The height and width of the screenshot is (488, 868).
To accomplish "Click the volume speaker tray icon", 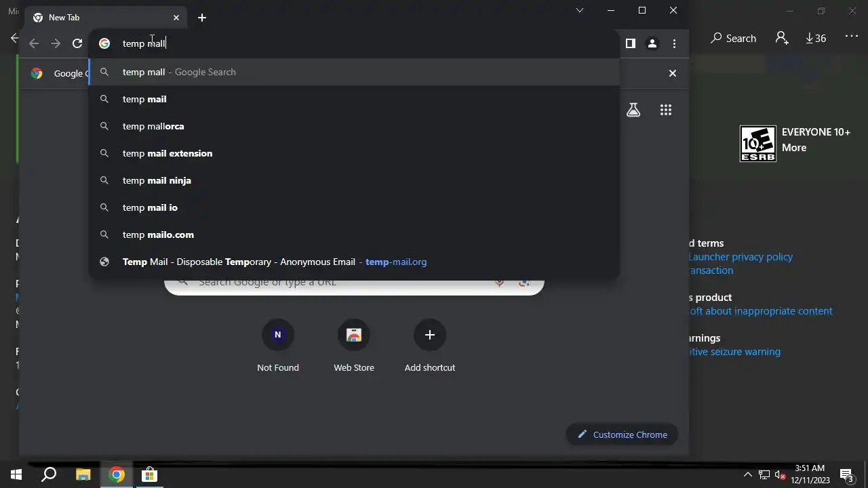I will (780, 475).
